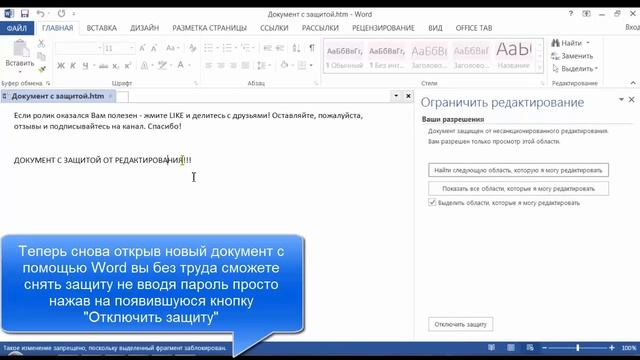Image resolution: width=640 pixels, height=360 pixels.
Task: Switch to the РАССЫЛКИ tab
Action: [320, 28]
